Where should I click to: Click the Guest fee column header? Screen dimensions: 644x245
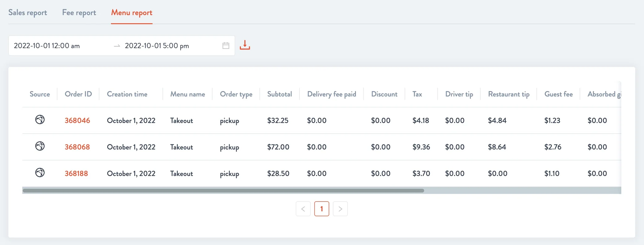click(x=558, y=94)
